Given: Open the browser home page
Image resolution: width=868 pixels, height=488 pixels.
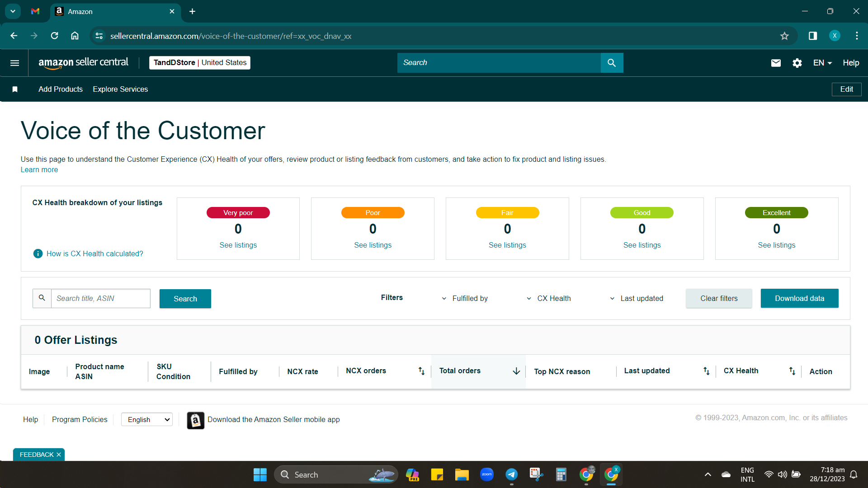Looking at the screenshot, I should pos(75,36).
